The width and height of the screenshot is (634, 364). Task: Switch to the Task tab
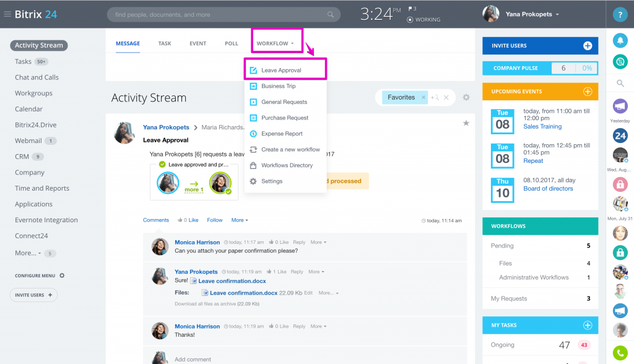coord(165,44)
